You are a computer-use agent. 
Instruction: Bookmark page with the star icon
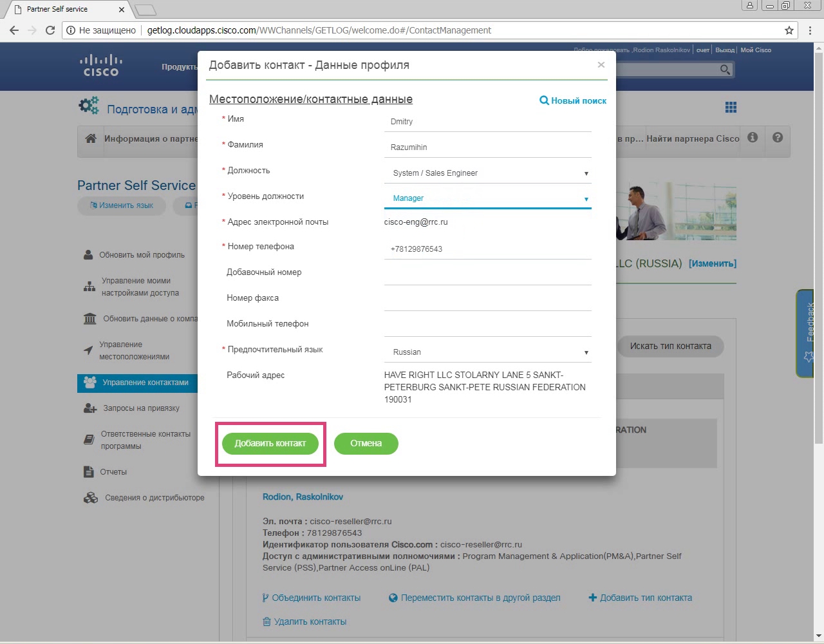789,30
